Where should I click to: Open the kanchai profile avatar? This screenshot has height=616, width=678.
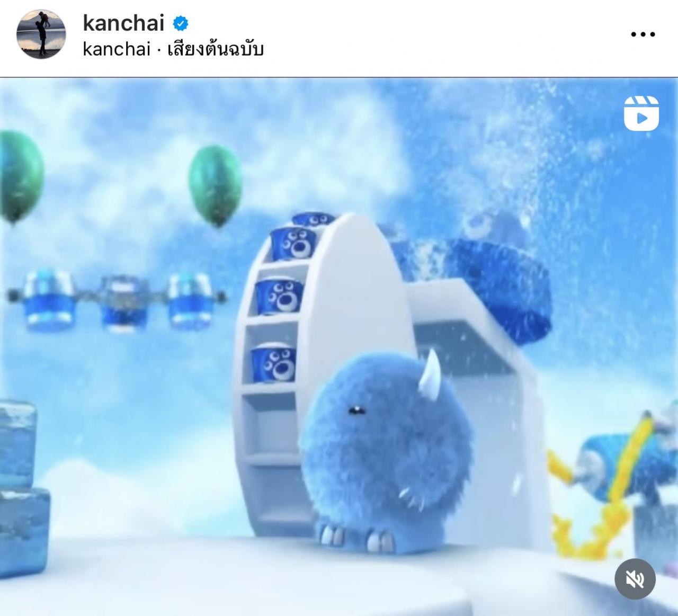42,34
